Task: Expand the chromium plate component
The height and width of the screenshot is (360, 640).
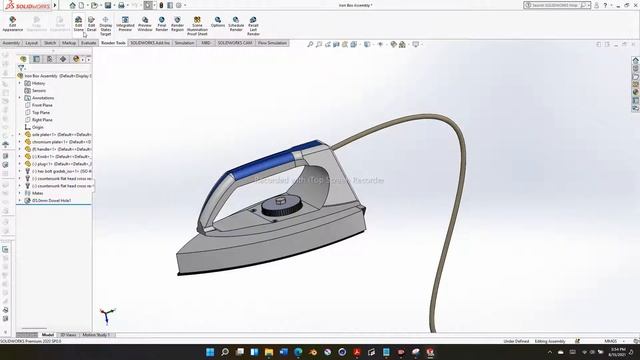Action: pyautogui.click(x=20, y=142)
